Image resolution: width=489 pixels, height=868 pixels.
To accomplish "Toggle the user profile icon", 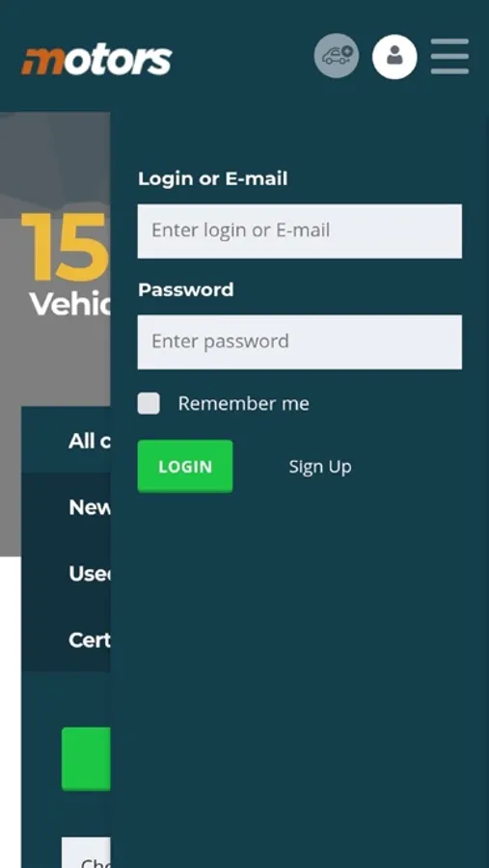I will 394,57.
